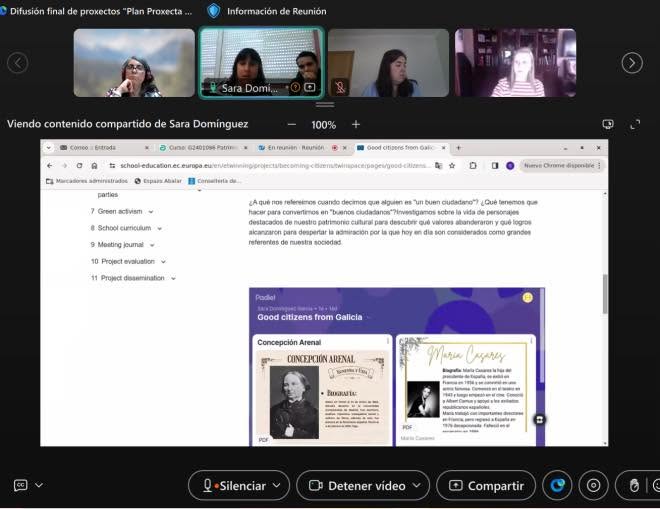660x509 pixels.
Task: Click the Compartir share button
Action: (x=486, y=485)
